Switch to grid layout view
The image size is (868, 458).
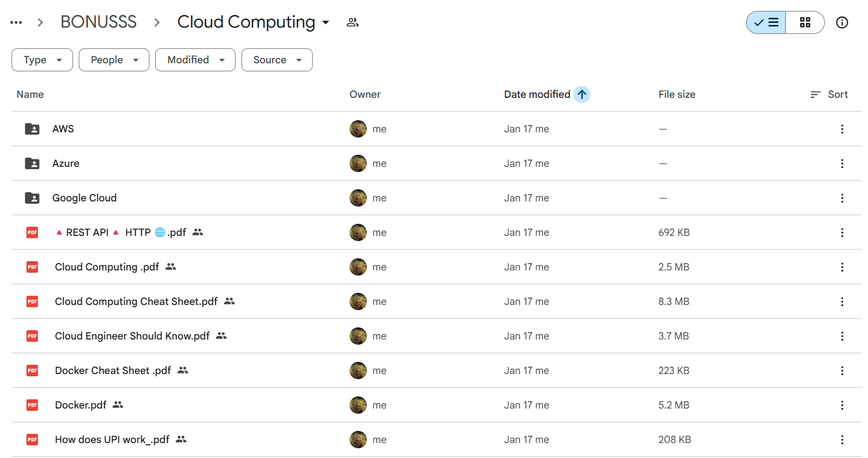click(x=805, y=22)
